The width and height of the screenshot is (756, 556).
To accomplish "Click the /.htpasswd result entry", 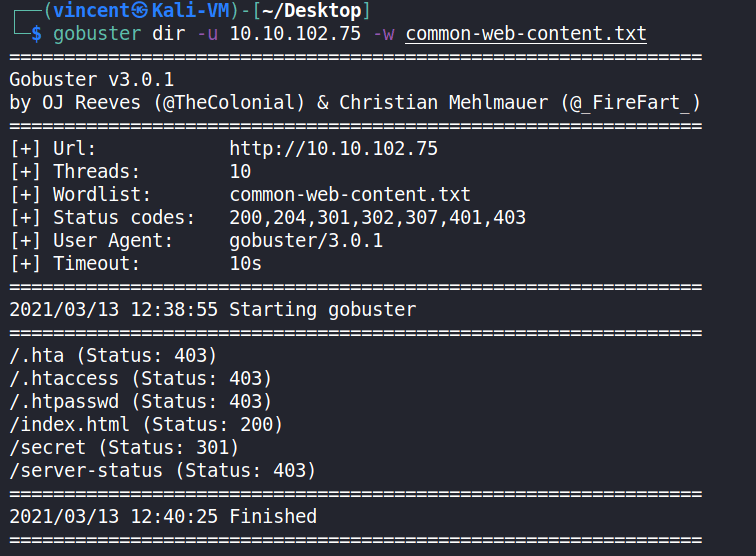I will coord(140,401).
